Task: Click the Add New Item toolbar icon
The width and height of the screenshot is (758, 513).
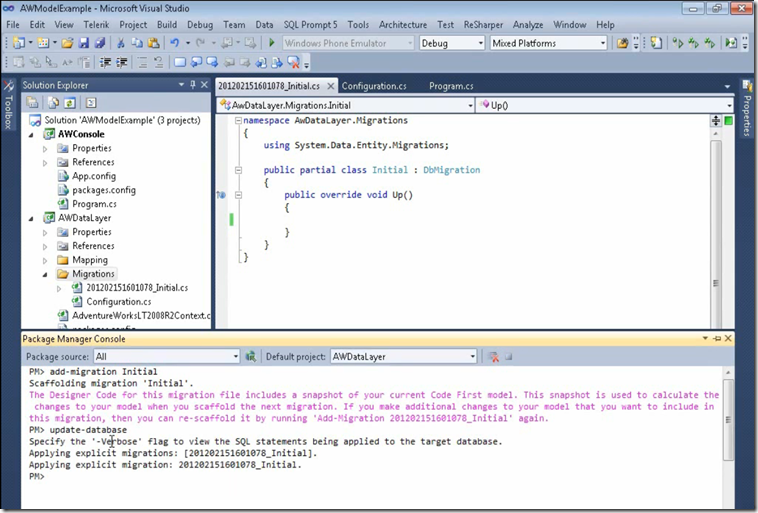Action: tap(43, 43)
